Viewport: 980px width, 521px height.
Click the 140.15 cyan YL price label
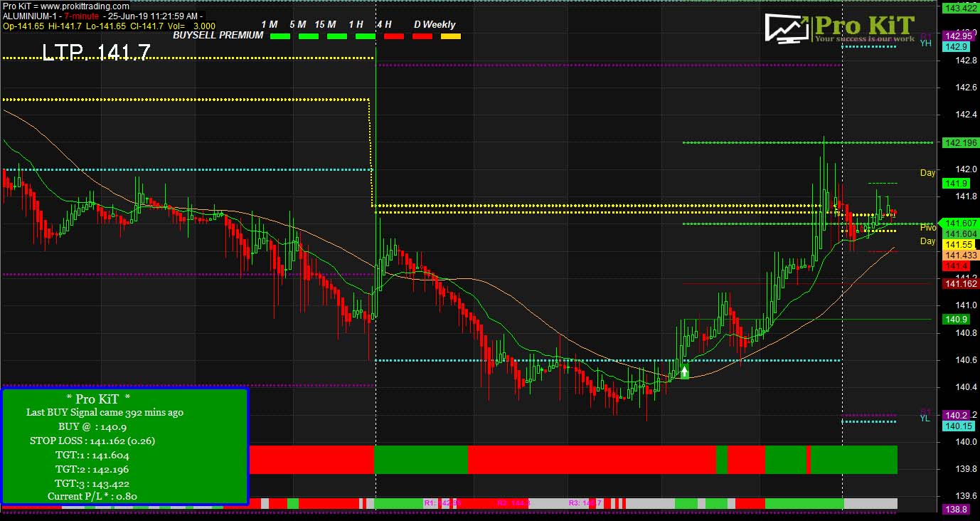pyautogui.click(x=957, y=426)
